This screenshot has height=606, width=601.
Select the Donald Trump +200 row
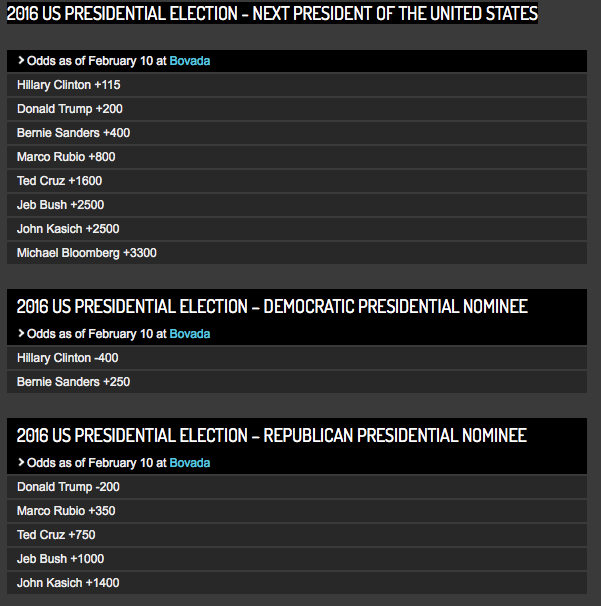click(x=297, y=109)
